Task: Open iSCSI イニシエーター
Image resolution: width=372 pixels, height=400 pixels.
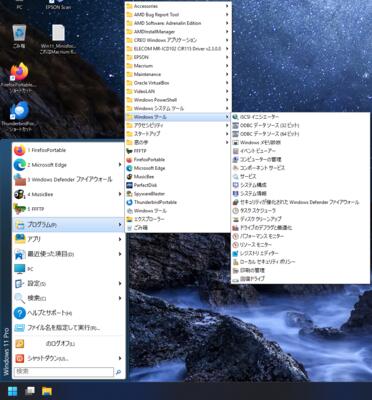Action: click(x=301, y=117)
